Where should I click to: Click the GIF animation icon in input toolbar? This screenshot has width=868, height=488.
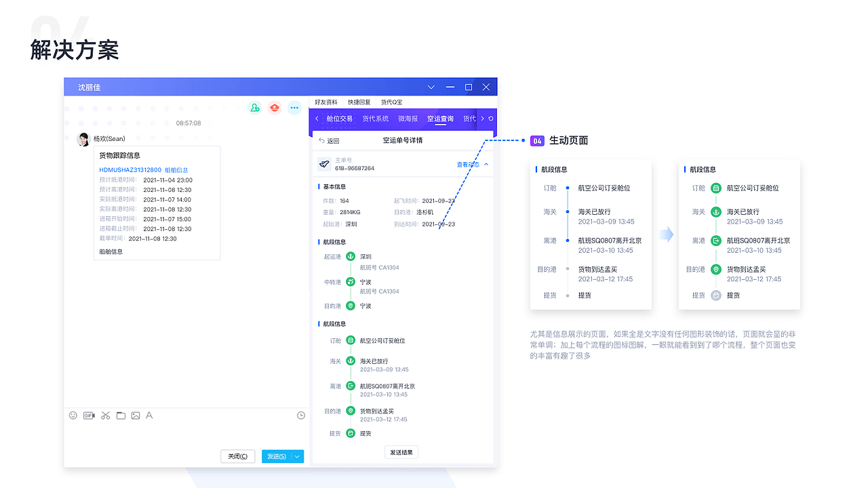click(x=89, y=415)
